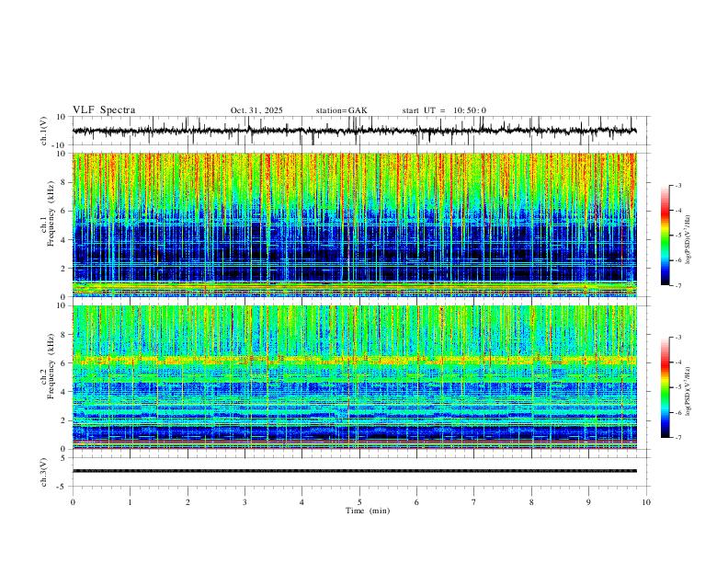Click the ch.2 color scale bar

(665, 387)
